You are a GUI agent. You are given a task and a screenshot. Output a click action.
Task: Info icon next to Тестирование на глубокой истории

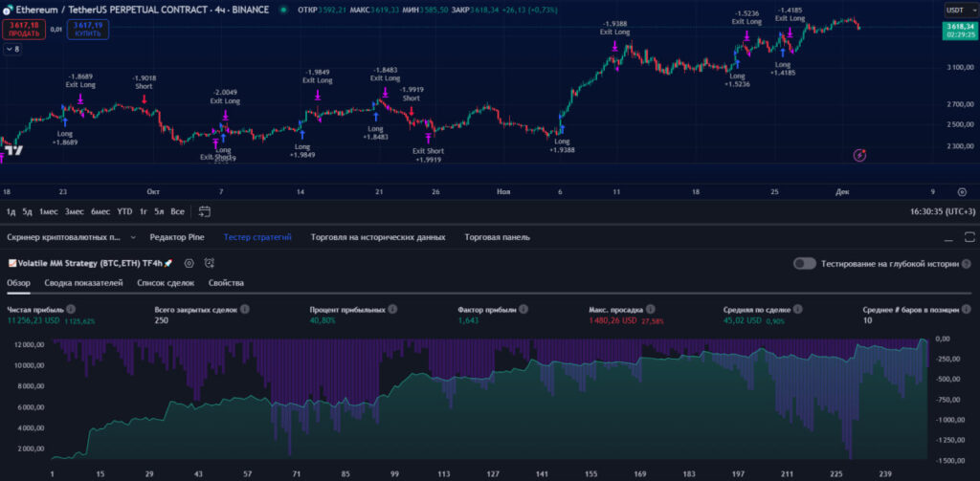click(x=967, y=264)
